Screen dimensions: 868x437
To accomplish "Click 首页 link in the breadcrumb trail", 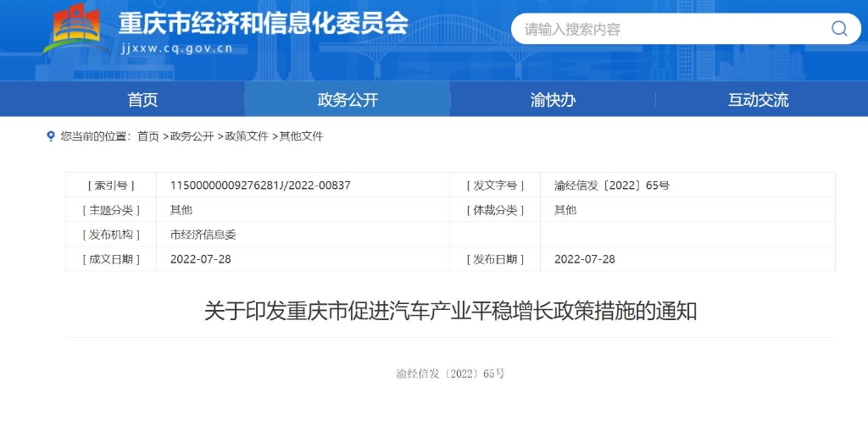I will tap(148, 136).
